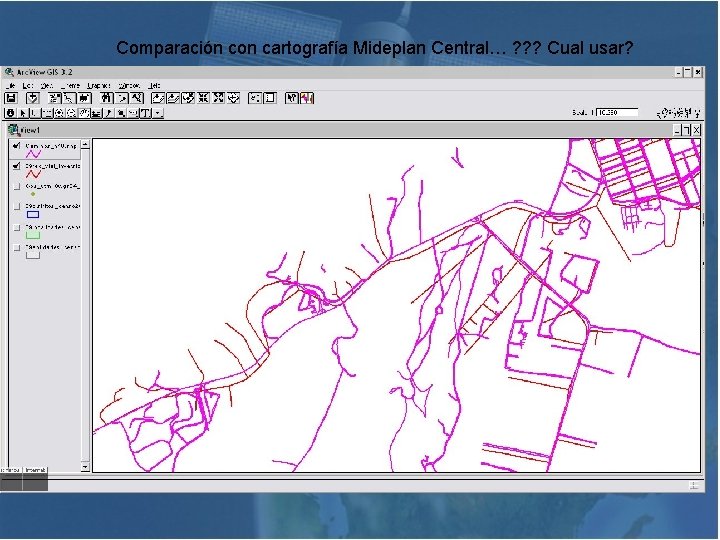Screen dimensions: 720x540
Task: Uncheck the dark red line theme checkbox
Action: coord(17,166)
